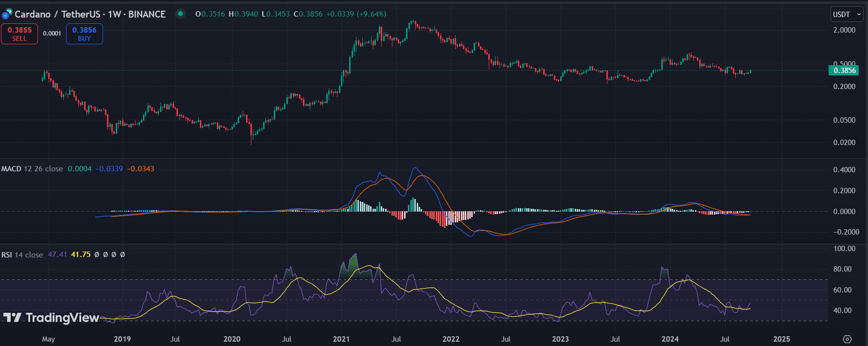The height and width of the screenshot is (346, 868).
Task: Click the spread value "0.0001"
Action: tap(52, 34)
